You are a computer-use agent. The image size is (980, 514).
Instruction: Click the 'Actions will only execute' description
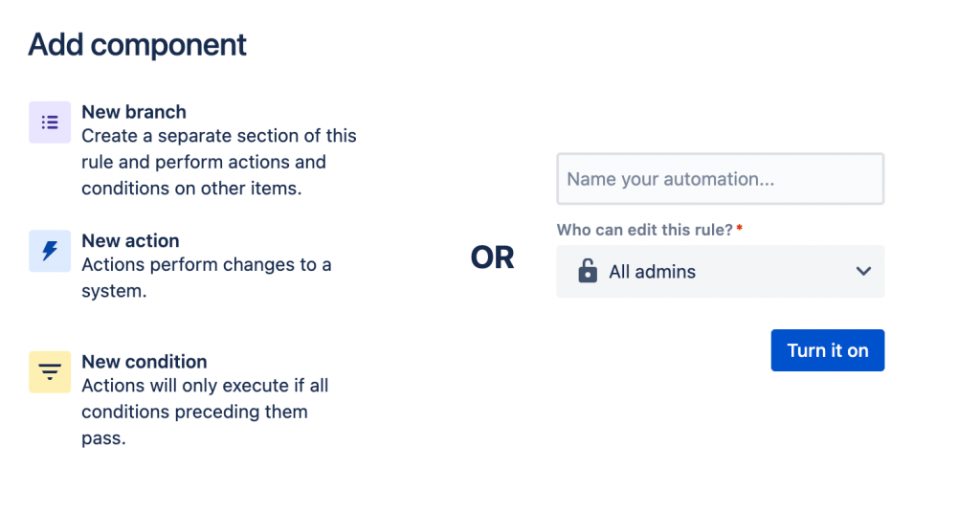click(205, 386)
